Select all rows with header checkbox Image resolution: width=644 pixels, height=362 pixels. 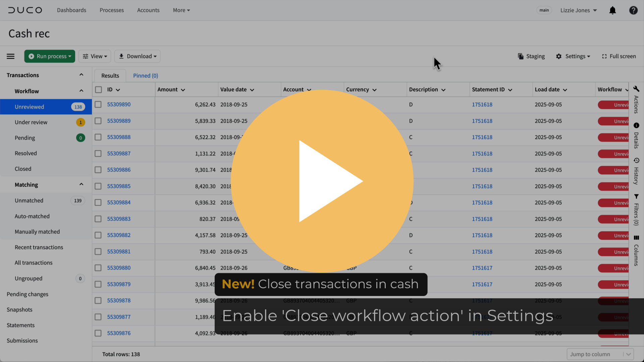click(x=98, y=90)
